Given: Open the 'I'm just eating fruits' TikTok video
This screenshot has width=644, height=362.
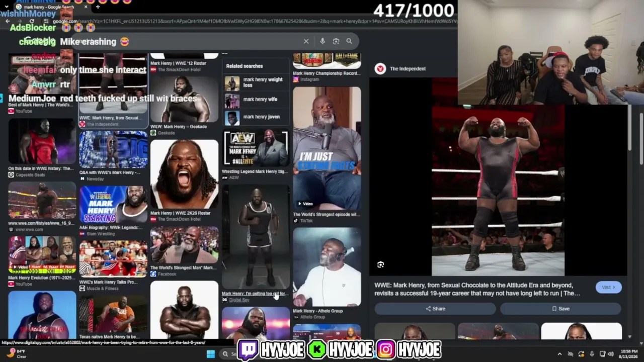Looking at the screenshot, I should pyautogui.click(x=327, y=148).
